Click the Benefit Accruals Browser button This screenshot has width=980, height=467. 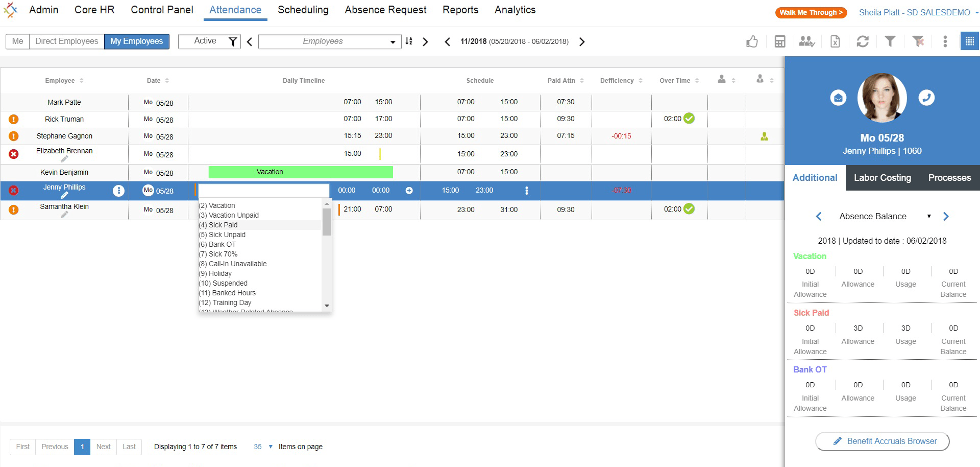point(882,441)
